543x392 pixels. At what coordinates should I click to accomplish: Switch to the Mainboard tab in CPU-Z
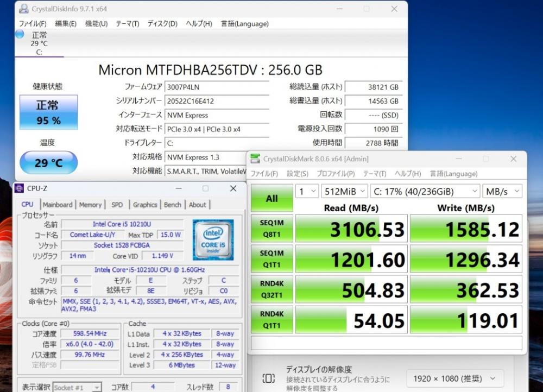pos(58,205)
